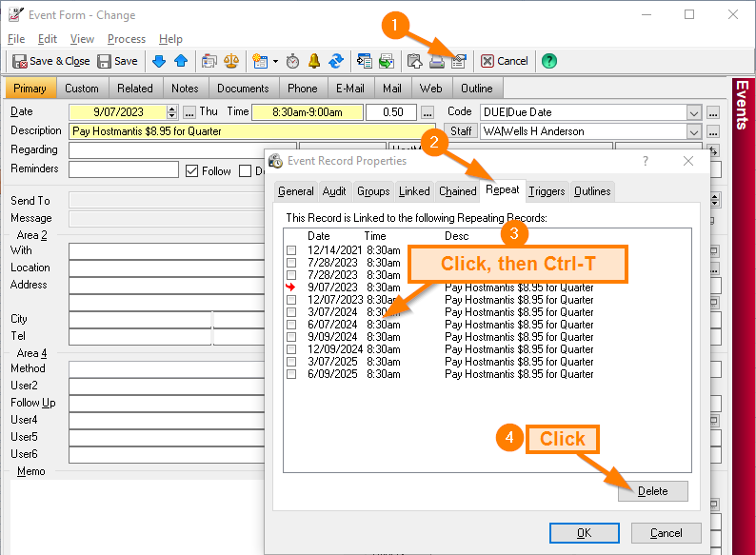Open the General tab in Event Record Properties
Image resolution: width=756 pixels, height=555 pixels.
pos(295,191)
